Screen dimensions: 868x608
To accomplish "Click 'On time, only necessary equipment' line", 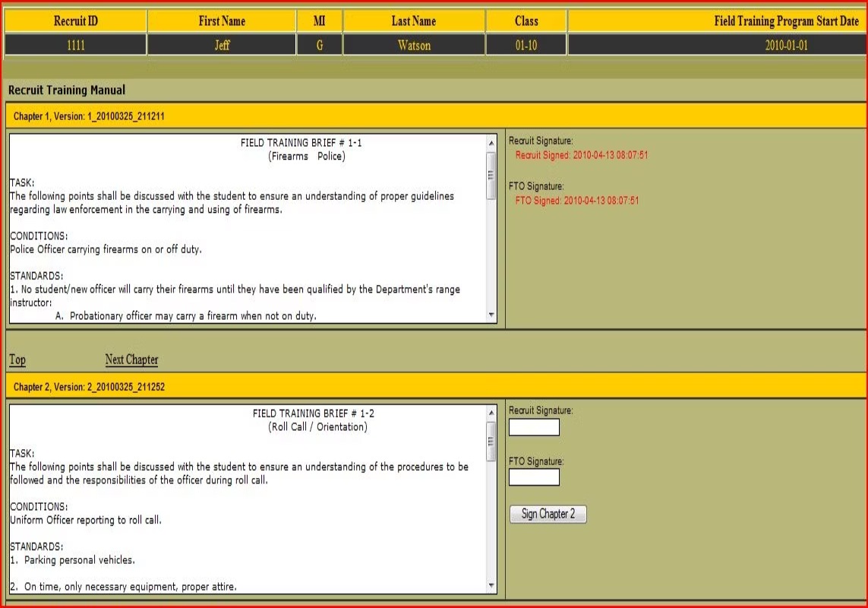I will coord(124,587).
